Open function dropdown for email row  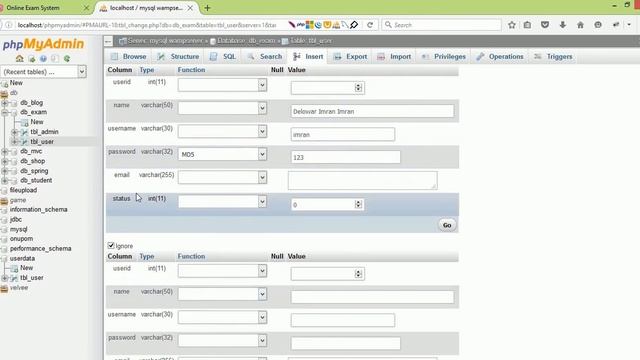click(222, 178)
